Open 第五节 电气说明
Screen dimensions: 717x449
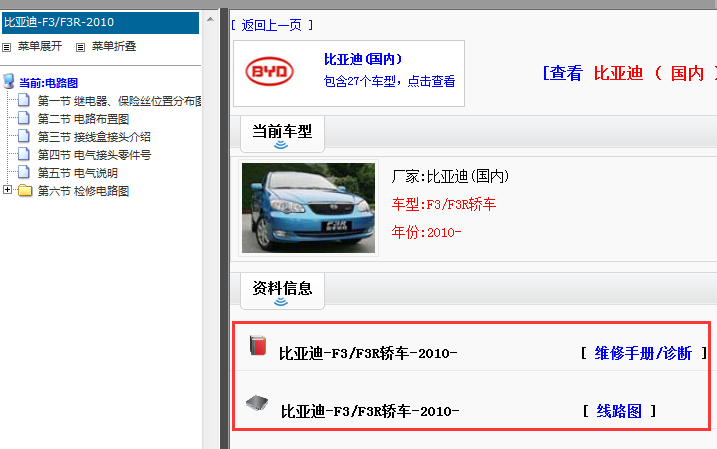click(x=78, y=173)
